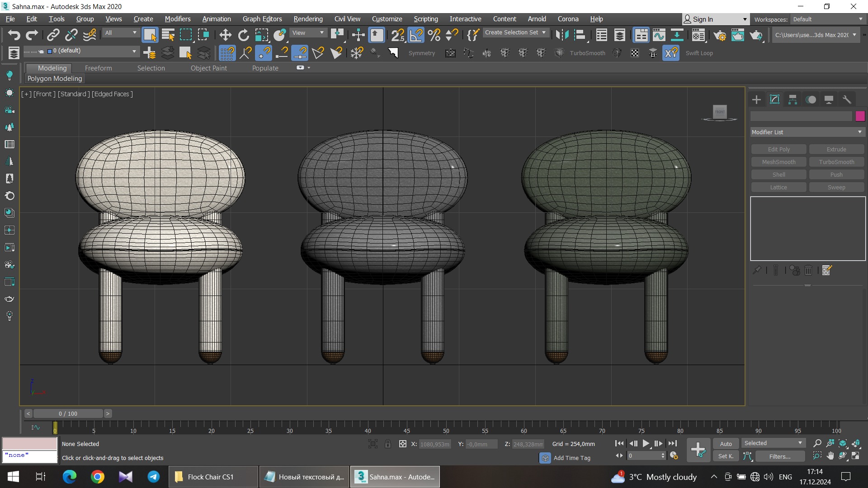Click Zoom Extents All Selected icon
Screen dimensions: 868x488
[856, 443]
